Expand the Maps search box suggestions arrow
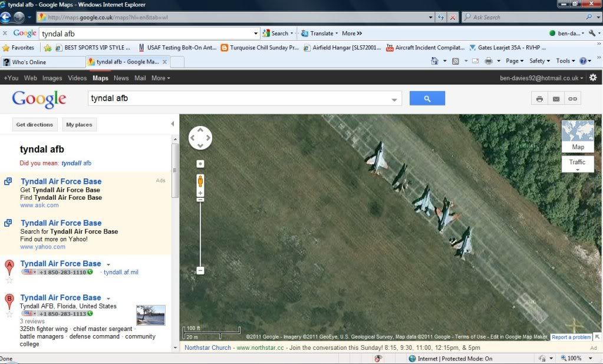The image size is (603, 364). [x=394, y=100]
